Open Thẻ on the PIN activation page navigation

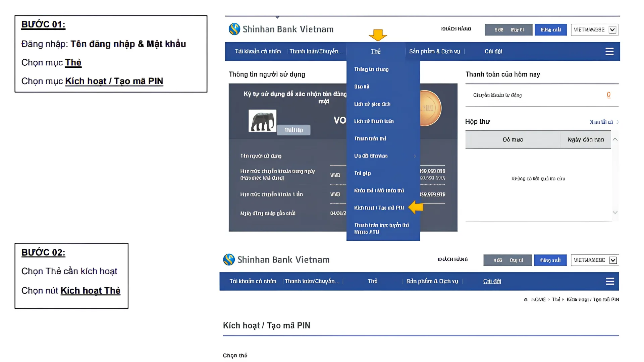(x=373, y=281)
